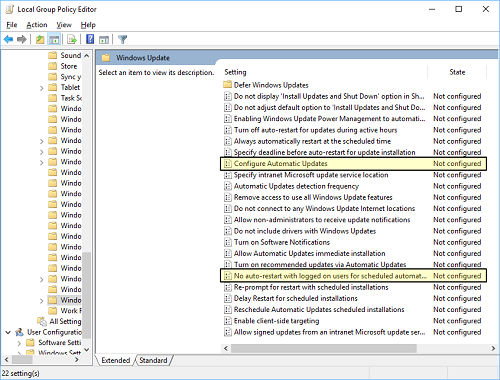The width and height of the screenshot is (500, 380).
Task: Click the tree pane vertical scrollbar thumb
Action: [x=87, y=294]
